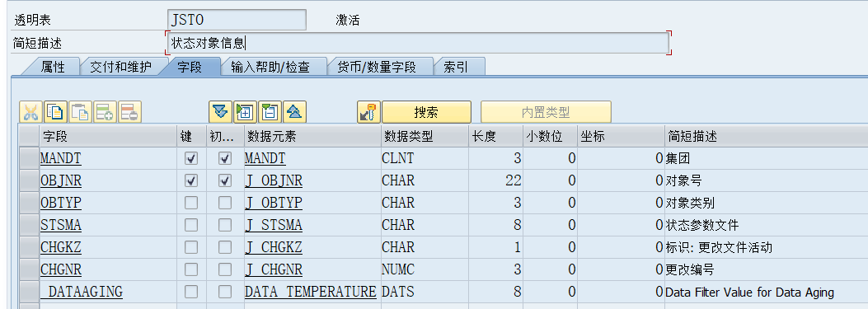Screen dimensions: 868x309
Task: Select row selector for OBTYP row
Action: [x=29, y=203]
